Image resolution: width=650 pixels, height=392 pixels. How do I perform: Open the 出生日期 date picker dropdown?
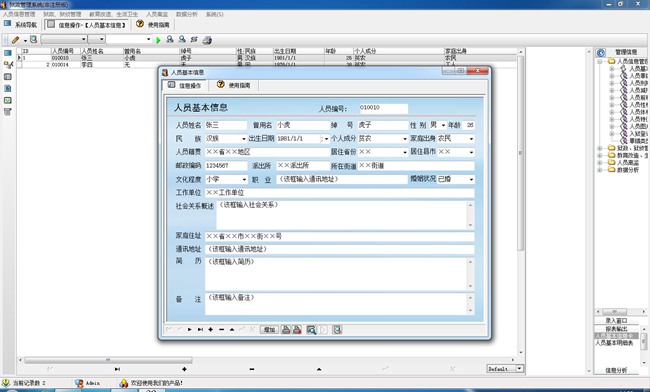pyautogui.click(x=326, y=139)
